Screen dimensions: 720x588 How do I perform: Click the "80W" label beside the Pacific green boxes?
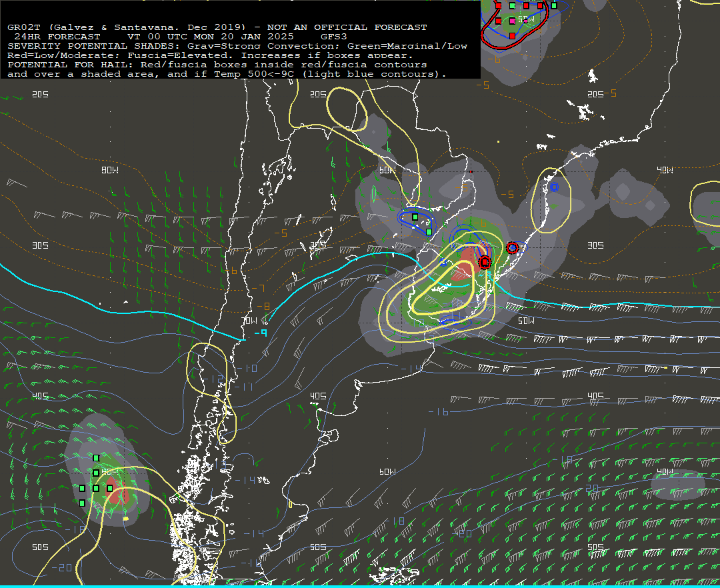point(110,471)
